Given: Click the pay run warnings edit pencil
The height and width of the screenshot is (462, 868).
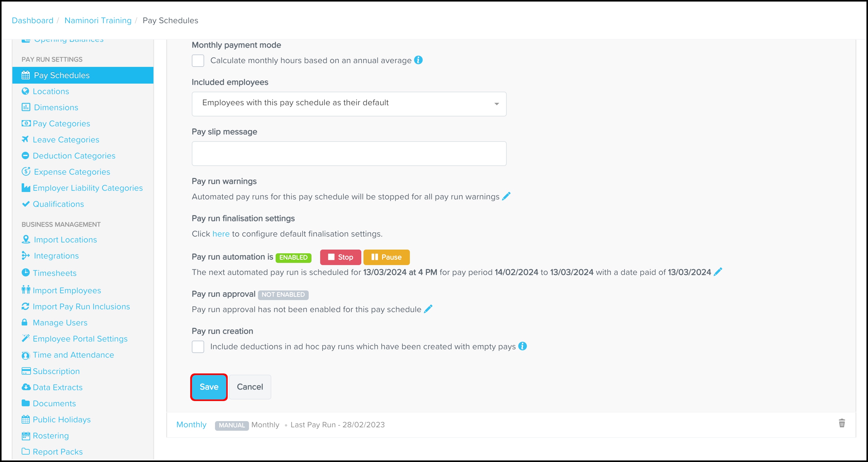Looking at the screenshot, I should pyautogui.click(x=506, y=196).
